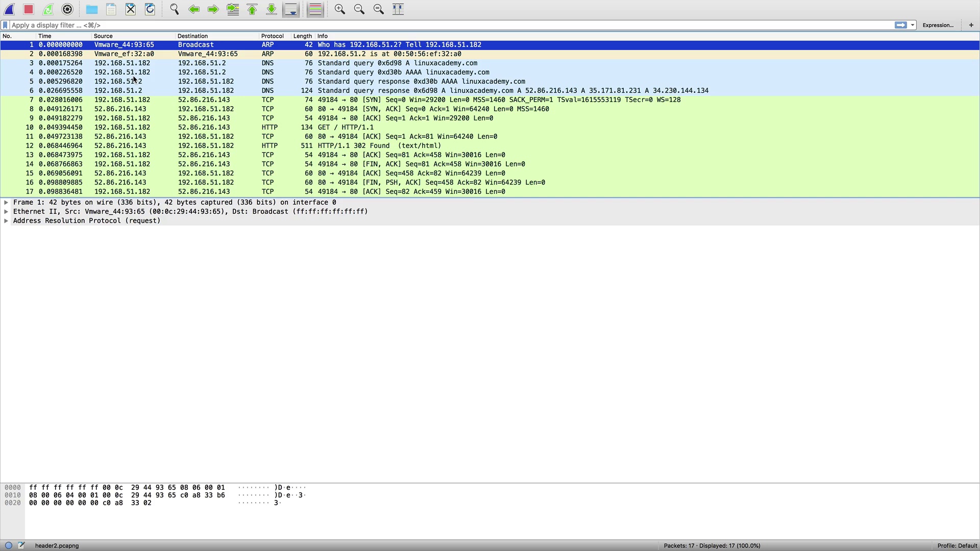Sort by the Length column header

coord(303,36)
